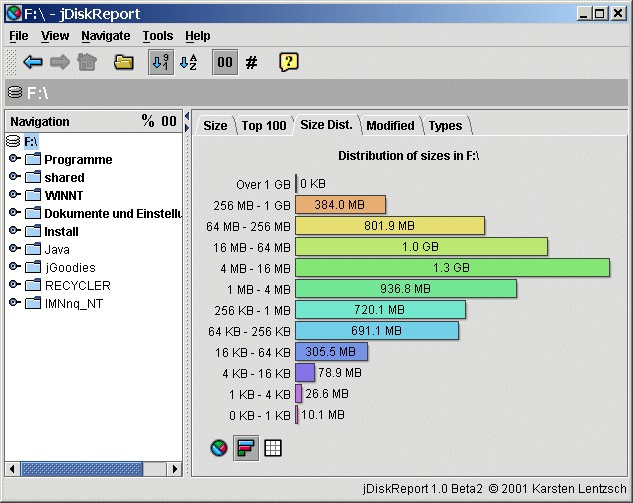Switch to table view grid icon

(272, 448)
